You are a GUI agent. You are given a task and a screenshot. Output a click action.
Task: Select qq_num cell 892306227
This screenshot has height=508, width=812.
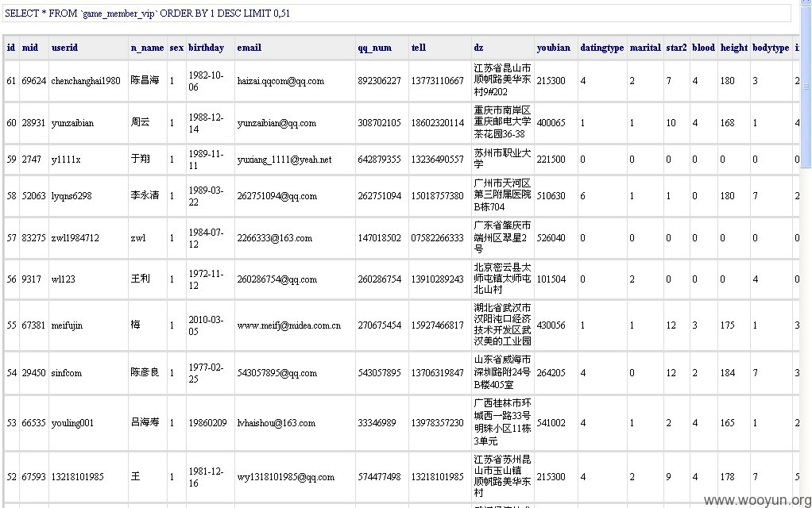379,81
